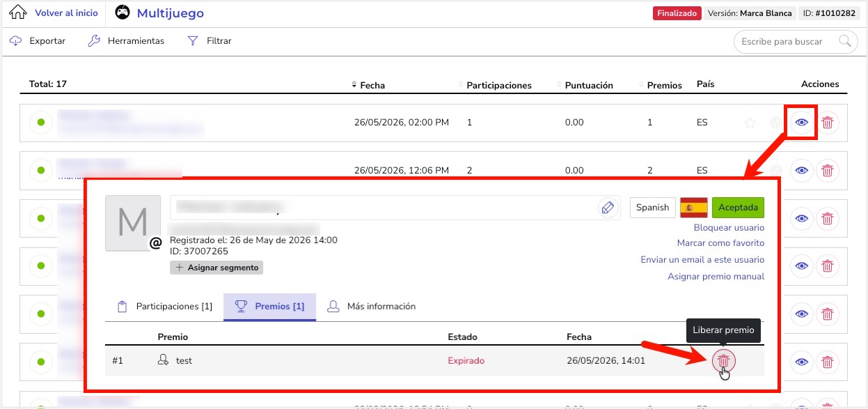Click the green Aceptada status button
The height and width of the screenshot is (409, 868).
[738, 208]
